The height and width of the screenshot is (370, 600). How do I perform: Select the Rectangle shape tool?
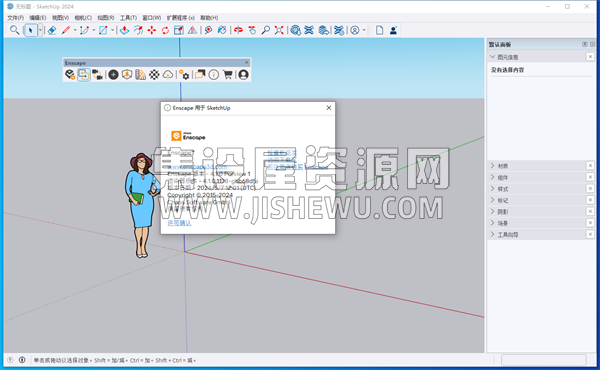[x=103, y=30]
